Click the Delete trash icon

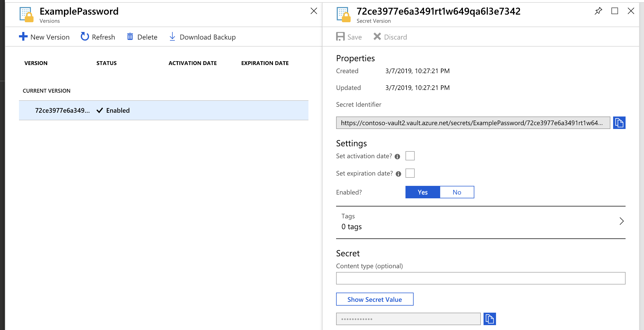pos(130,37)
